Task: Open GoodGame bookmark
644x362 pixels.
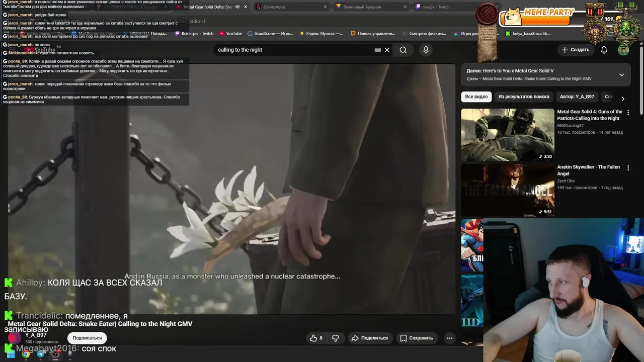Action: click(270, 34)
